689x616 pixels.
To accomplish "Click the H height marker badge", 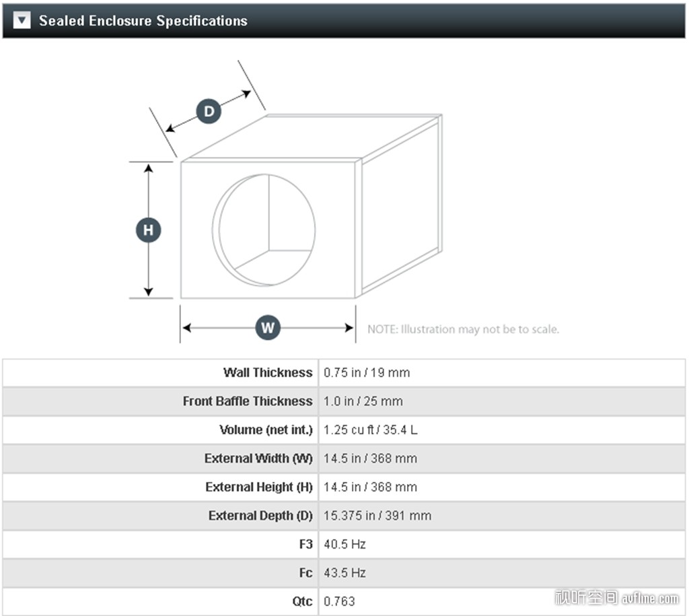I will click(149, 230).
